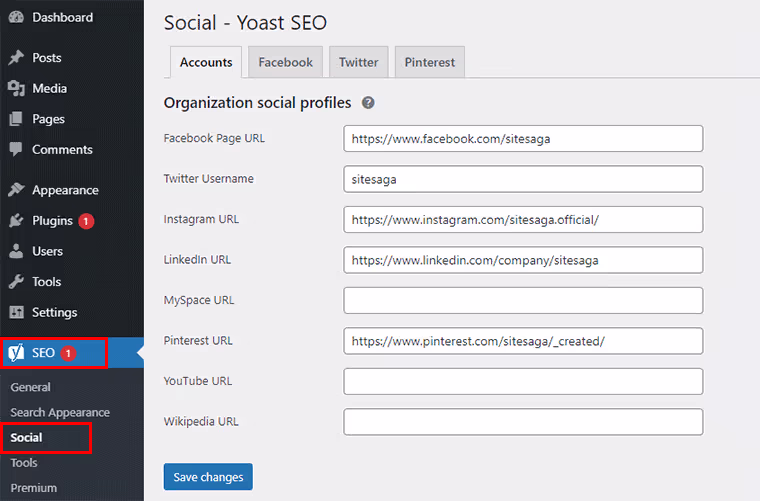Image resolution: width=760 pixels, height=501 pixels.
Task: Click the Wikipedia URL label
Action: coord(201,421)
